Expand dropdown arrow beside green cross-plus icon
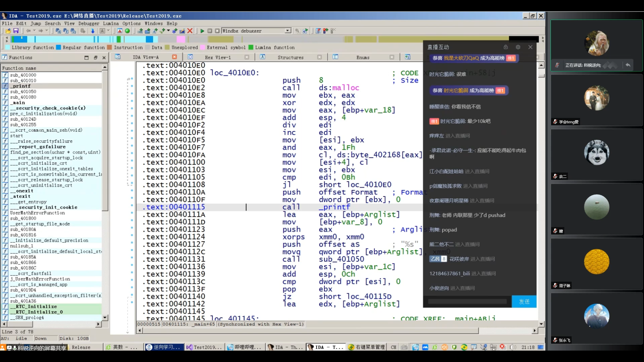The width and height of the screenshot is (644, 362). [x=168, y=31]
